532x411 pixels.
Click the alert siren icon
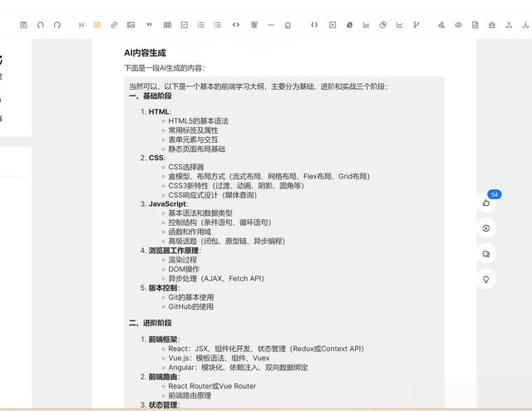(x=288, y=25)
